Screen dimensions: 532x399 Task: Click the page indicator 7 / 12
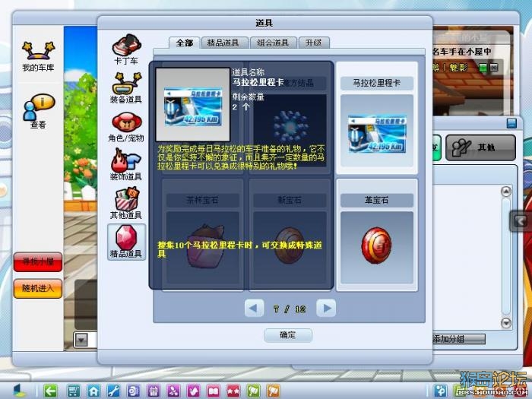point(290,309)
